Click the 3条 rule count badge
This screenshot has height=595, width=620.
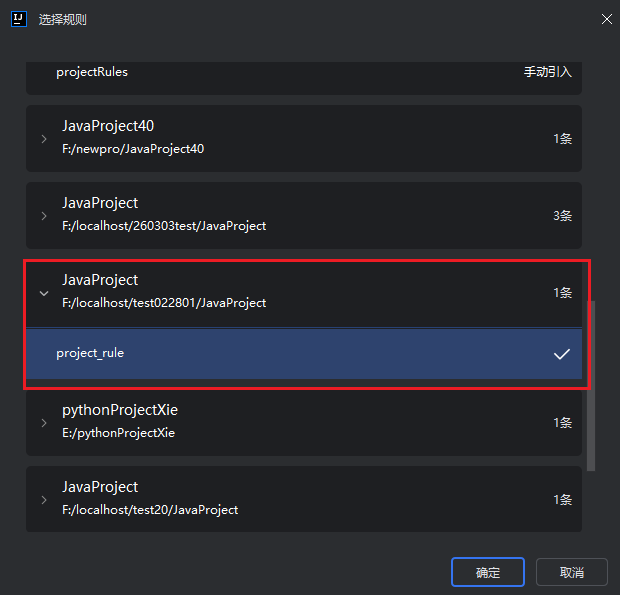[562, 216]
